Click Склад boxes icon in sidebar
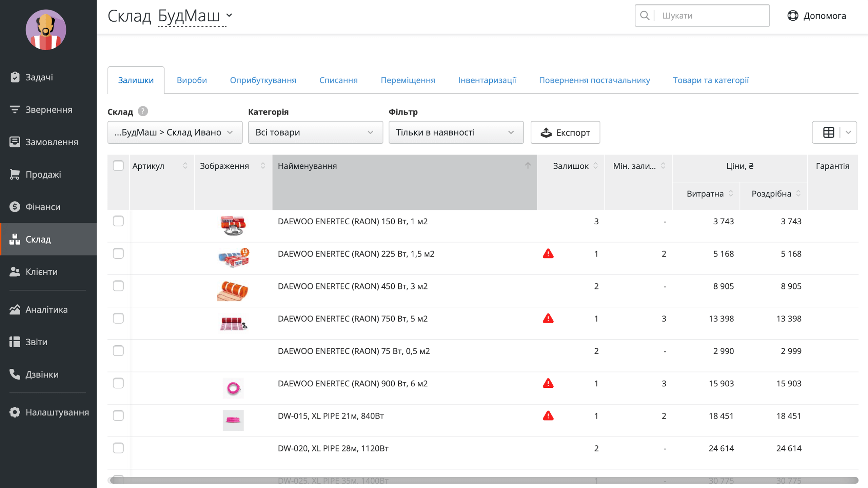This screenshot has width=868, height=488. tap(15, 239)
